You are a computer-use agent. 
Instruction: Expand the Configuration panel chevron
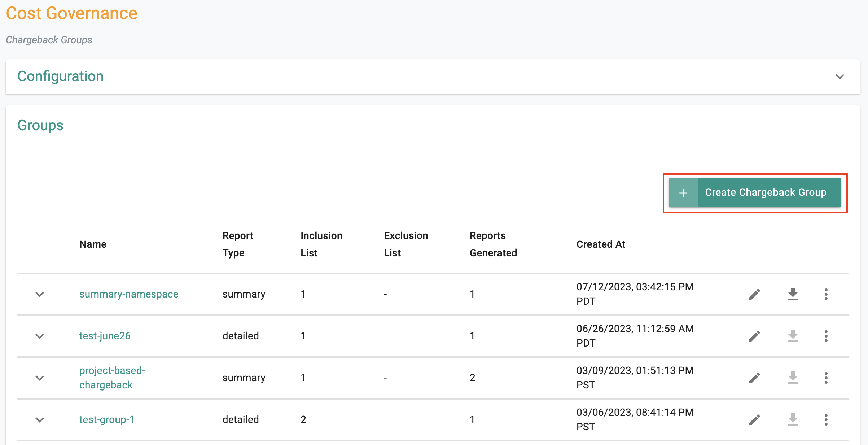(839, 76)
